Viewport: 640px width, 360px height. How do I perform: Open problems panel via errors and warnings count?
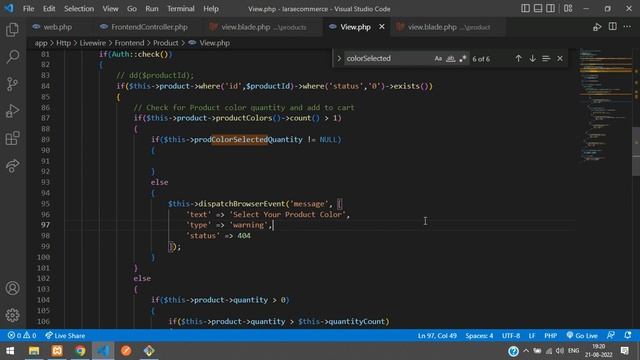click(x=22, y=336)
